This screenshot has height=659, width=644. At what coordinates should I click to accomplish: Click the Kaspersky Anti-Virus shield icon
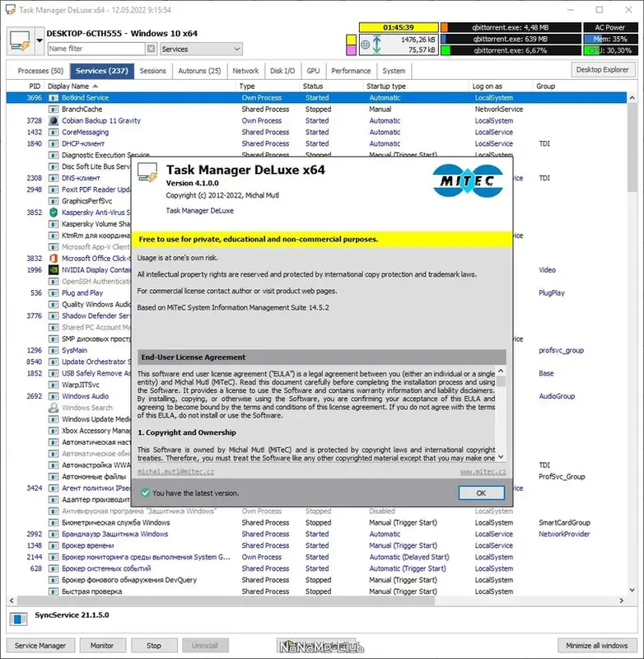point(54,213)
